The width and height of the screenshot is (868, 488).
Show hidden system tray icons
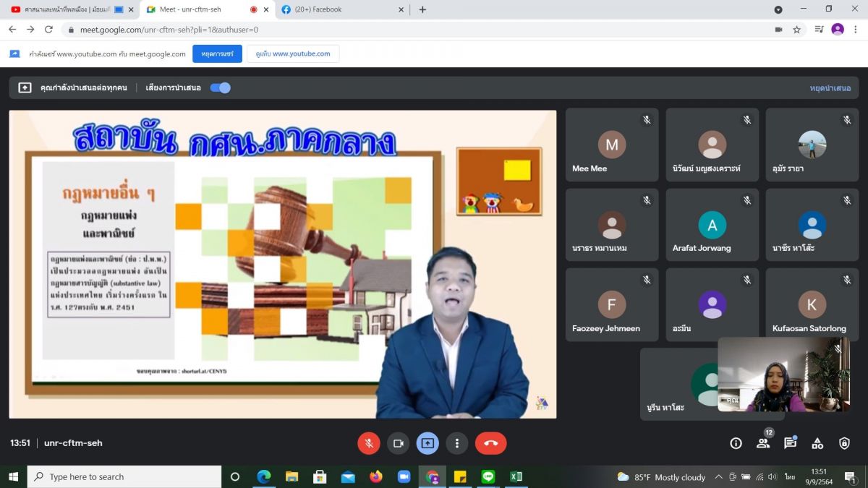(718, 476)
